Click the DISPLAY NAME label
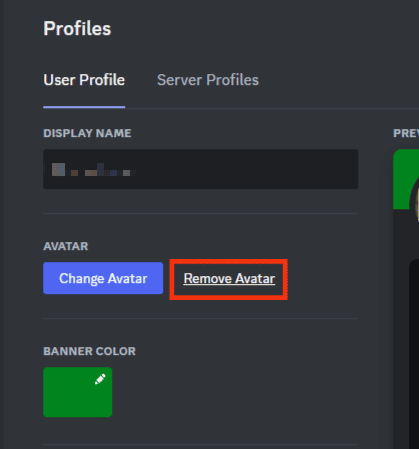Viewport: 419px width, 449px height. coord(87,133)
